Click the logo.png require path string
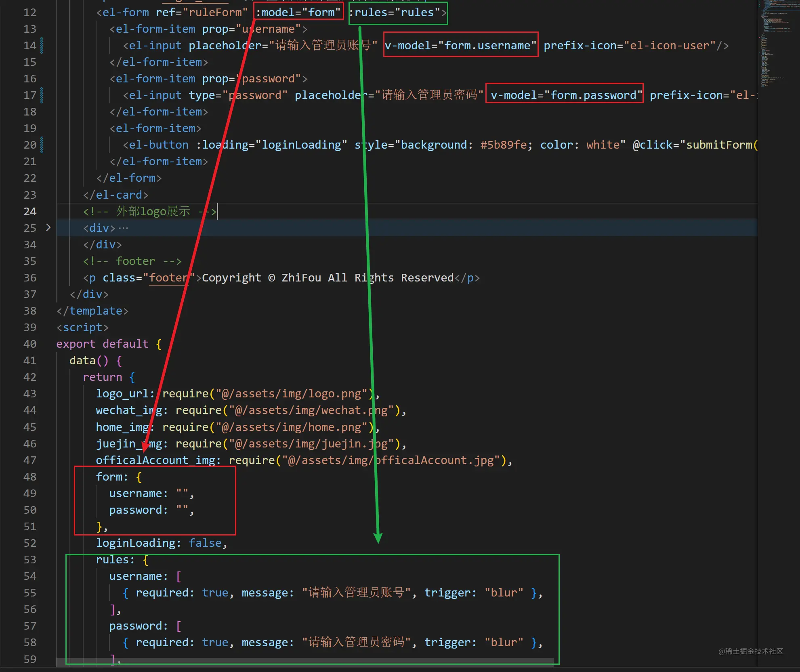 point(291,394)
